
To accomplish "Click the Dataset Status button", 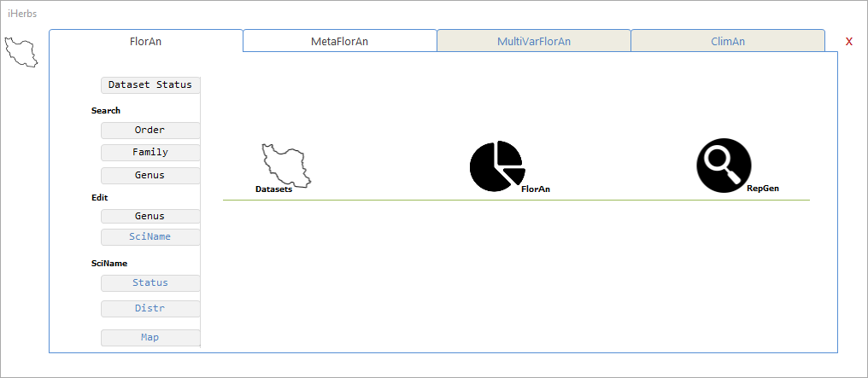I will coord(150,85).
